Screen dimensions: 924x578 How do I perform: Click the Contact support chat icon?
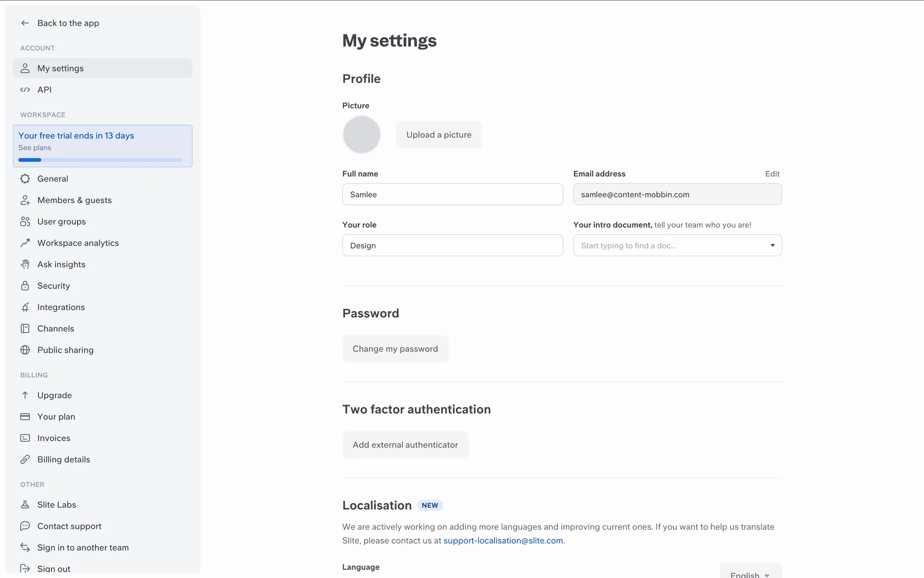(25, 526)
